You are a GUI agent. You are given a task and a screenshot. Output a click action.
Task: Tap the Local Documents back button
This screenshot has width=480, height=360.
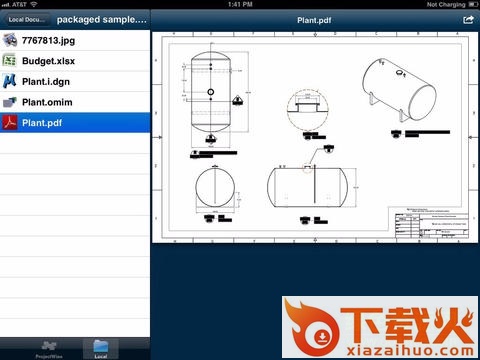click(27, 20)
